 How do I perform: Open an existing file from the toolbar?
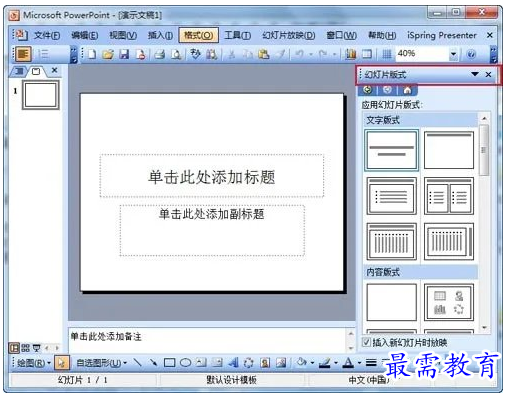[108, 54]
